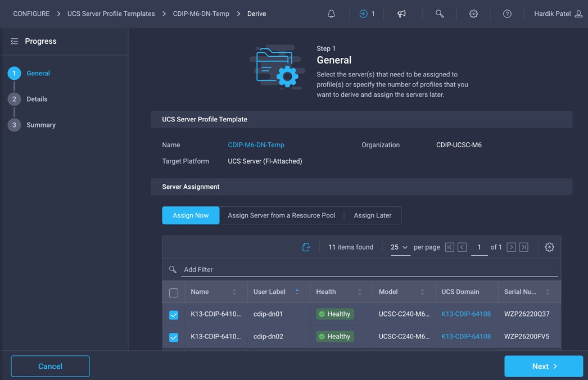
Task: Open the CDIP-M6-DN-Temp template name link
Action: 256,145
